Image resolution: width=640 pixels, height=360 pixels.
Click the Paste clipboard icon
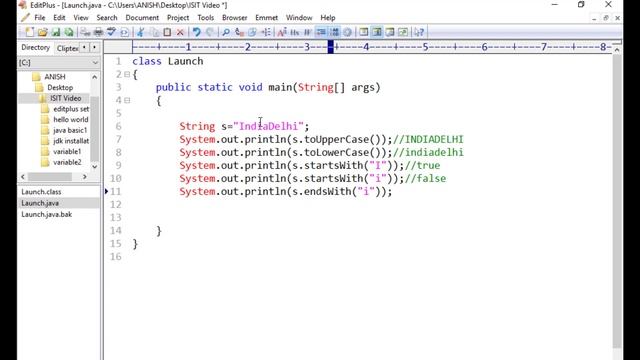[167, 32]
